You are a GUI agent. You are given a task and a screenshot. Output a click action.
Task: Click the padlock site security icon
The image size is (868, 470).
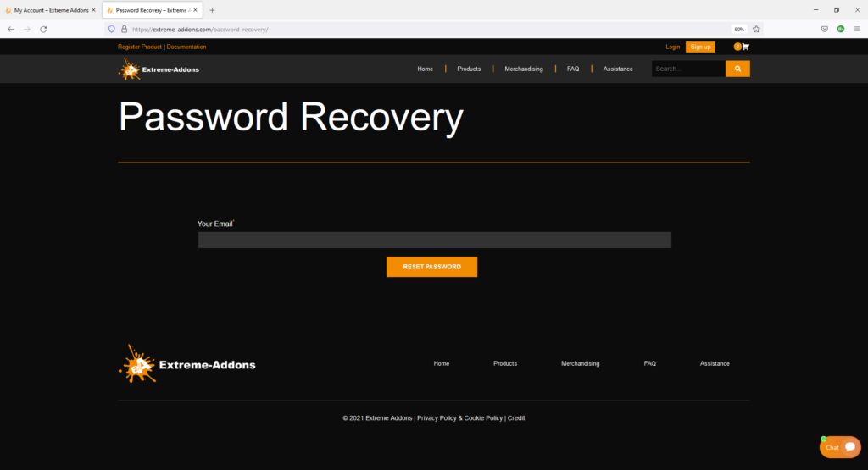coord(124,30)
